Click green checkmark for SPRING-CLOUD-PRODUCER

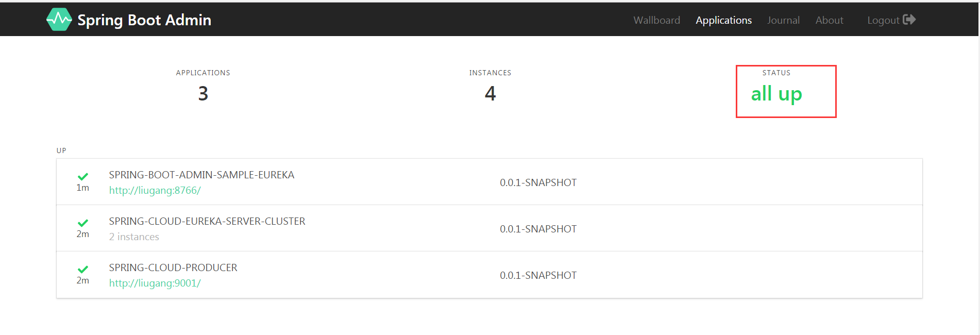83,270
